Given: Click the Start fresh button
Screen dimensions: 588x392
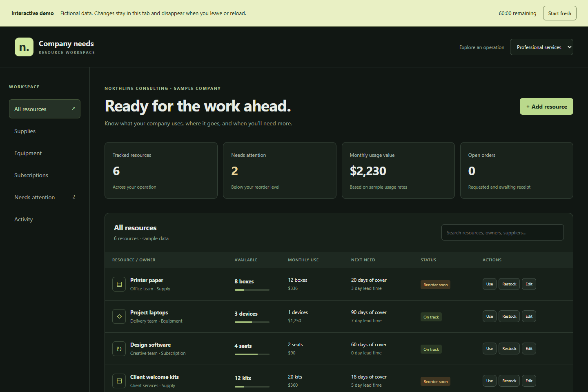Looking at the screenshot, I should 559,13.
